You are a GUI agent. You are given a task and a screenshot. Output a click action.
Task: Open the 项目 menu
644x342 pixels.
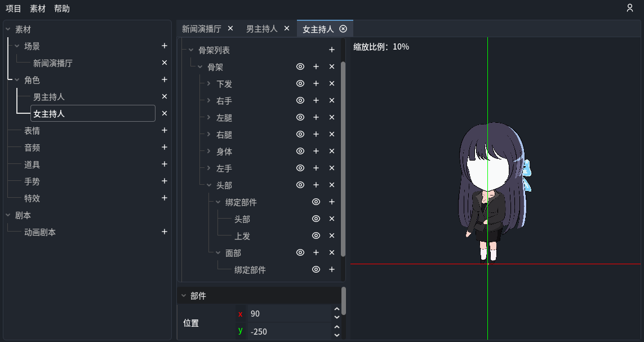14,8
